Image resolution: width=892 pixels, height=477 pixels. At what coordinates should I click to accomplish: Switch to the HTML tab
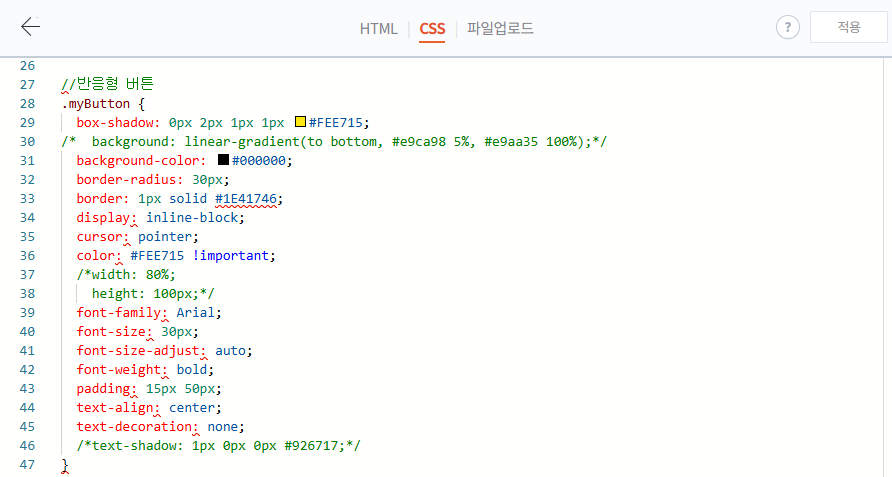click(x=378, y=28)
